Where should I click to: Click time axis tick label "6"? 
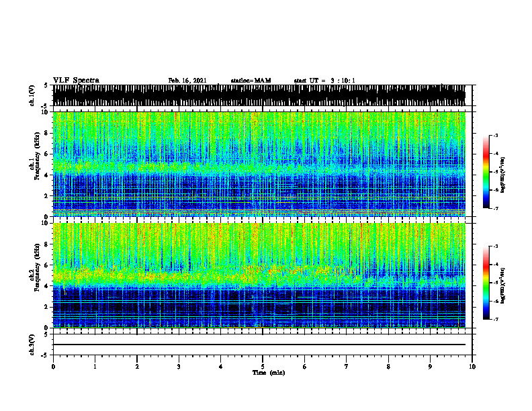coord(305,367)
